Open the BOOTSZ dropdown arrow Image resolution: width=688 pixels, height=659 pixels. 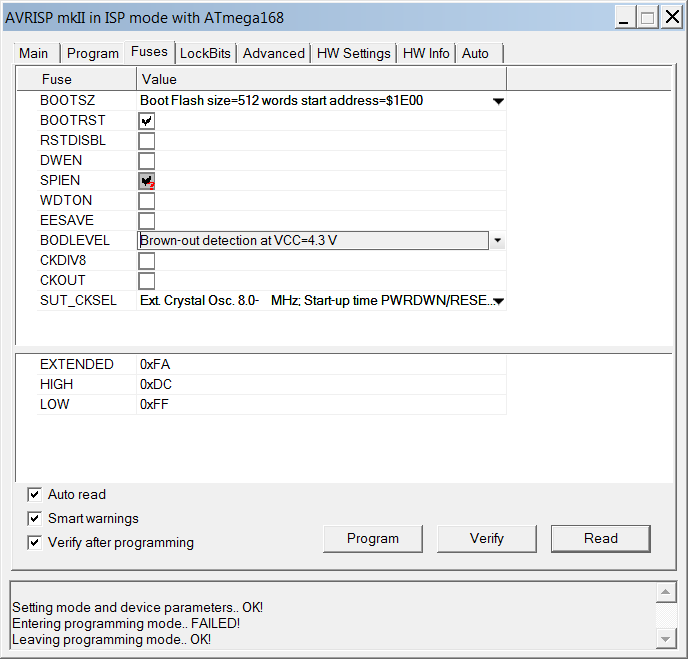click(498, 101)
